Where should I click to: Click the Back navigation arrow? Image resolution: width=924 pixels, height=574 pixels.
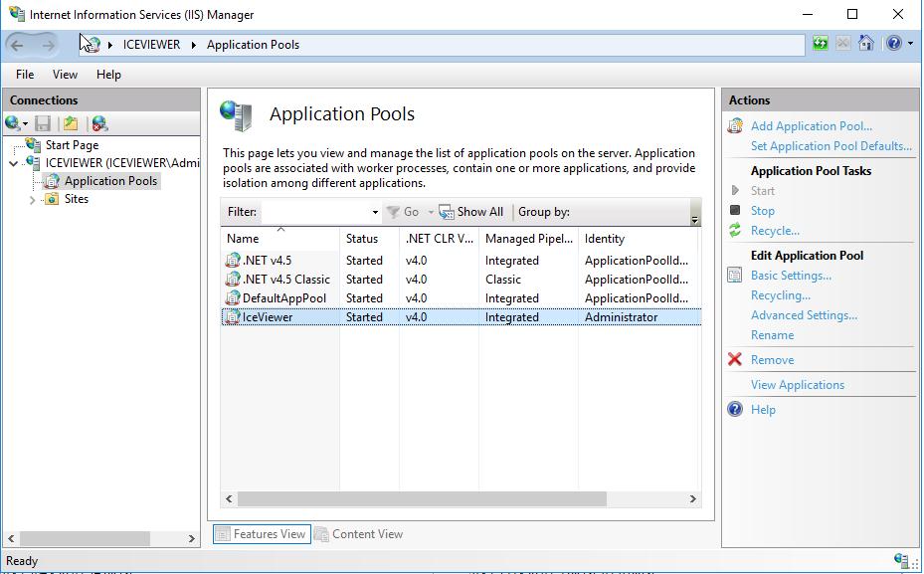tap(17, 45)
